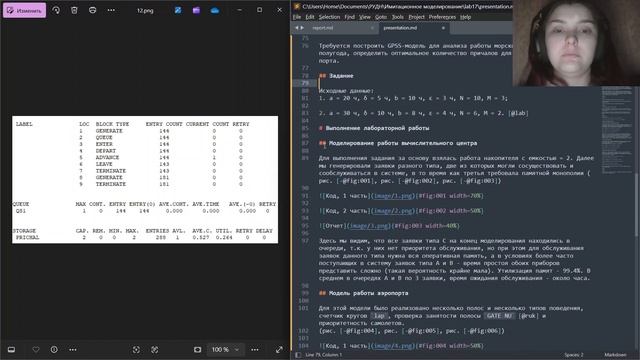Open the bottom-left ellipsis menu next to info icon
The height and width of the screenshot is (360, 640).
click(x=73, y=349)
